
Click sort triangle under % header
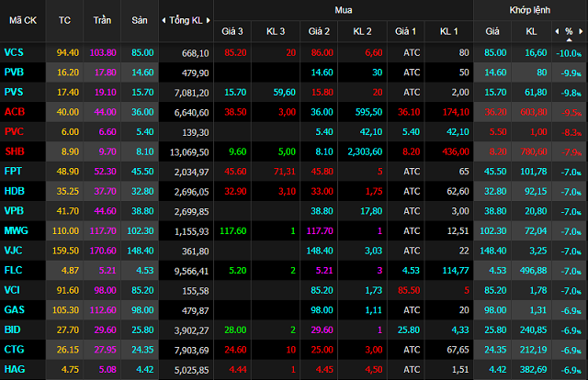coord(569,40)
